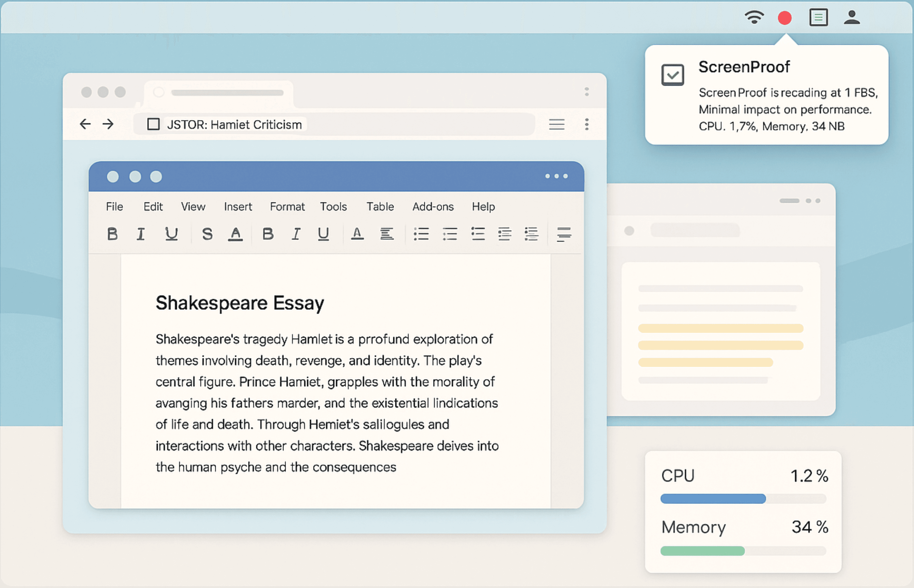Open the green document icon in top bar
Screen dimensions: 914x588
coord(818,18)
